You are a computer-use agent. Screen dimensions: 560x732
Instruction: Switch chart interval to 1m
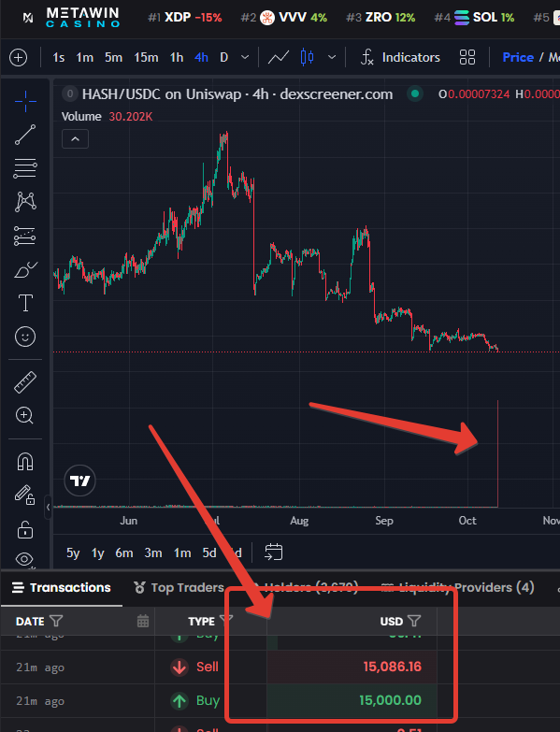click(84, 57)
